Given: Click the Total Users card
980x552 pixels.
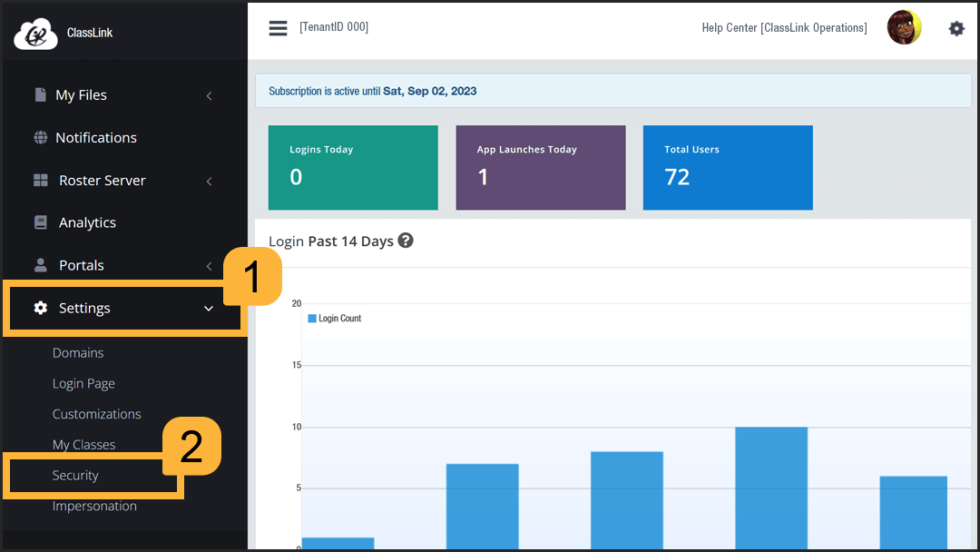Looking at the screenshot, I should (727, 168).
